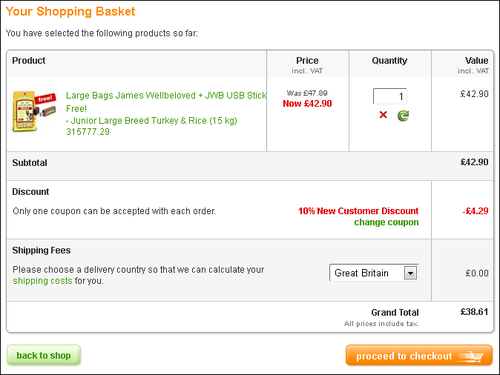Click the Grand Total £38.61 amount
Screen dimensions: 500x375
[x=474, y=312]
